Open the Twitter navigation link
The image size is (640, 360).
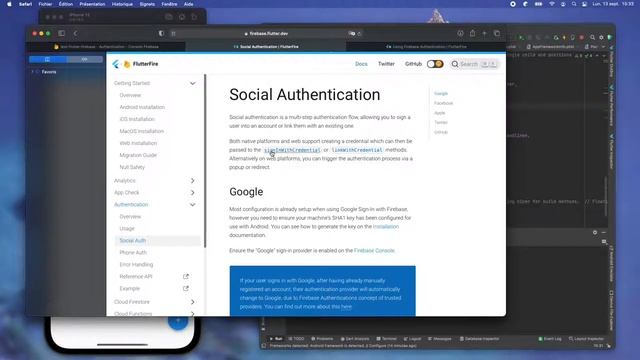[386, 64]
